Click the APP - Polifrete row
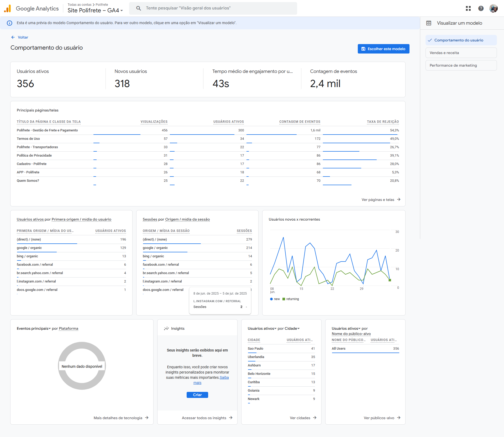The width and height of the screenshot is (504, 437). [208, 172]
